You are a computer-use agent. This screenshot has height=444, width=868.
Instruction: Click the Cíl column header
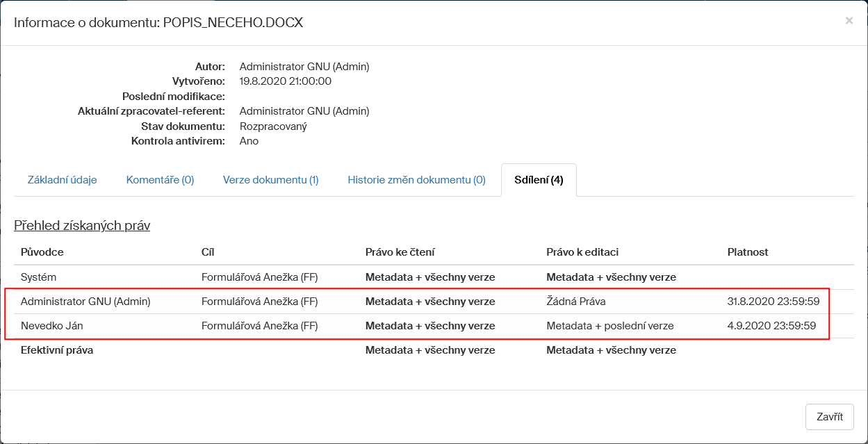tap(207, 252)
